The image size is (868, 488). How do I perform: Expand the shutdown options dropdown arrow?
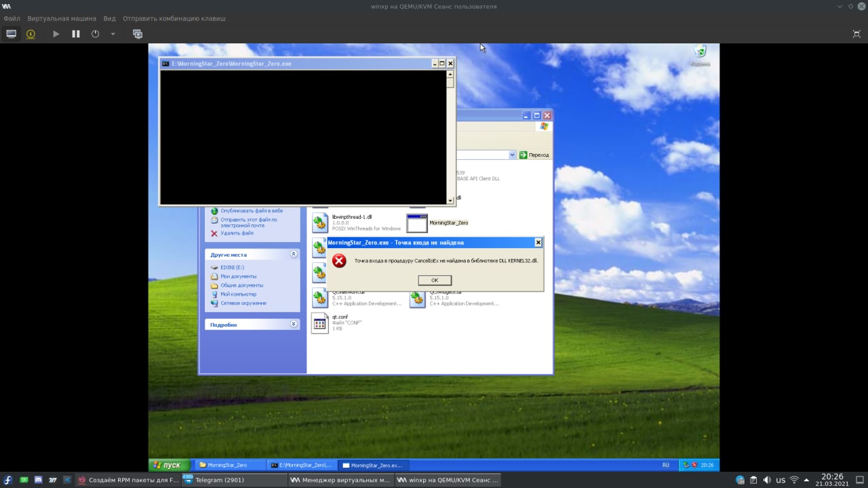pos(113,34)
